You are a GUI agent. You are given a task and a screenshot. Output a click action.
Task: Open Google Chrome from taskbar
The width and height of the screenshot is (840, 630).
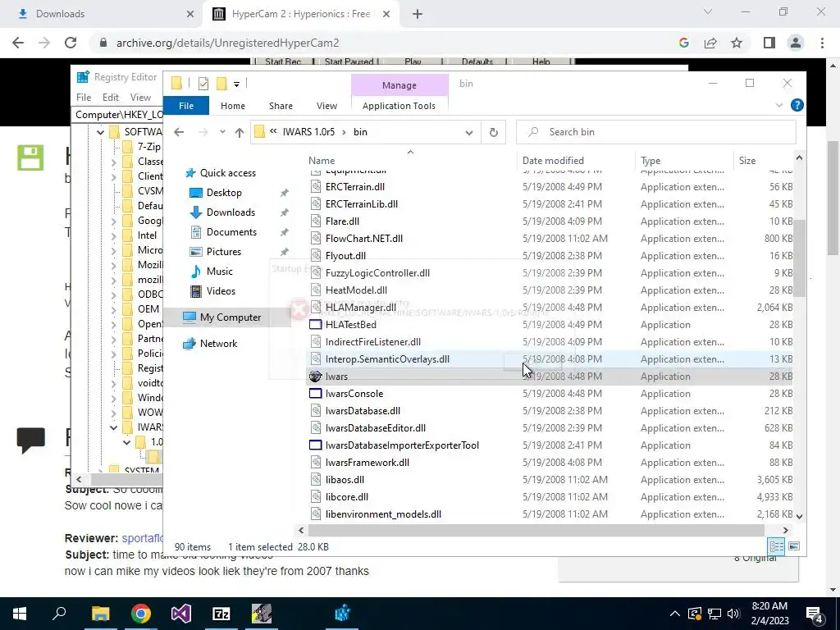click(141, 614)
